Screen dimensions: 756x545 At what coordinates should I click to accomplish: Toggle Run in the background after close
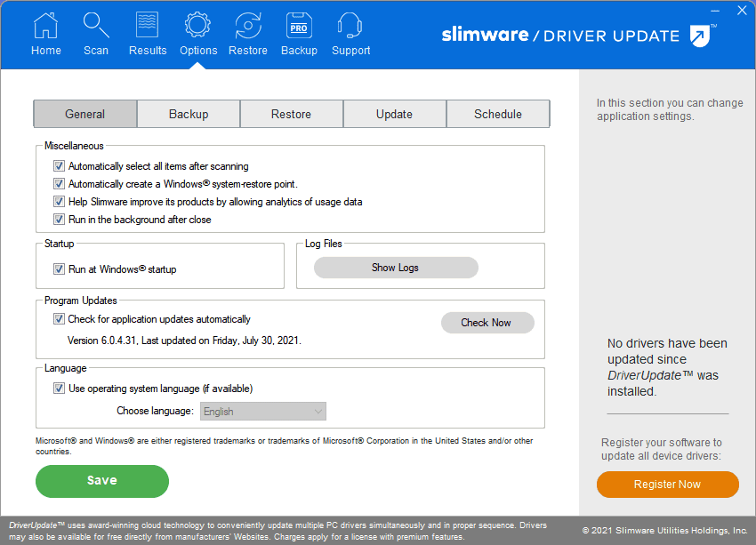coord(59,220)
